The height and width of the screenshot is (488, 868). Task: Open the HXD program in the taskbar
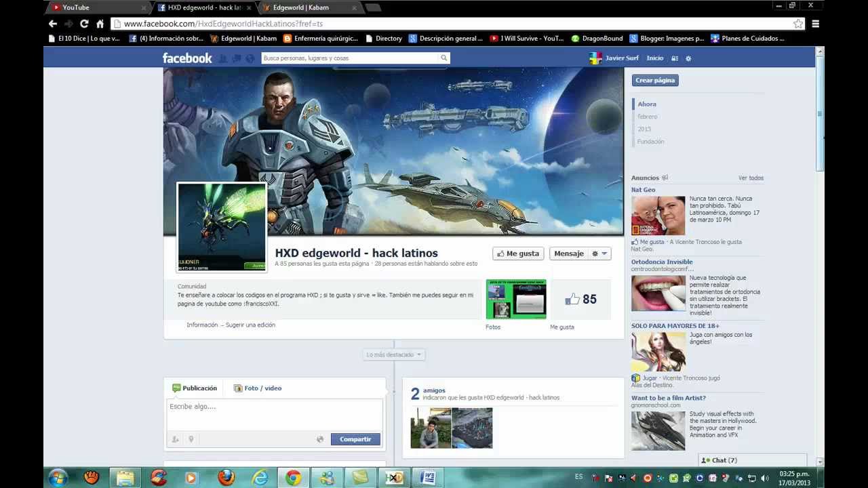coord(394,477)
